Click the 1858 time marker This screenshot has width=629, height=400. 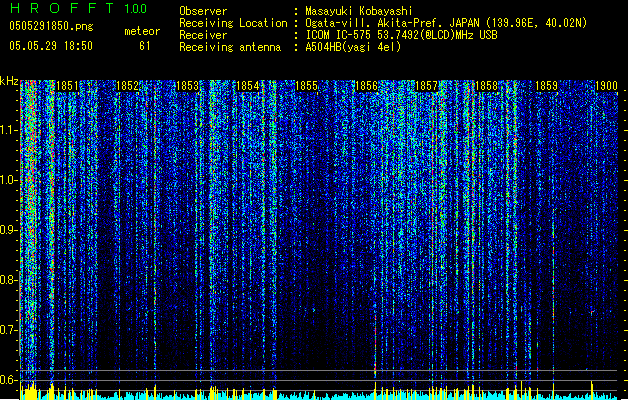pyautogui.click(x=486, y=86)
